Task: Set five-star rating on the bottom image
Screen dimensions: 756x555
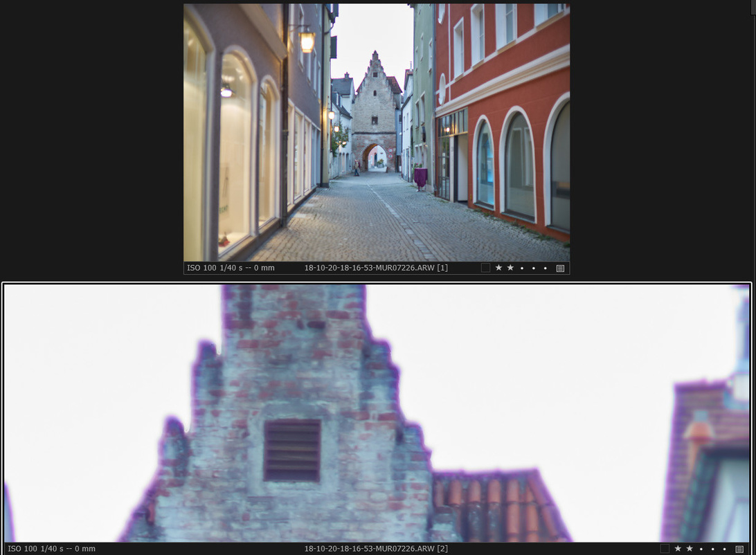Action: point(725,549)
